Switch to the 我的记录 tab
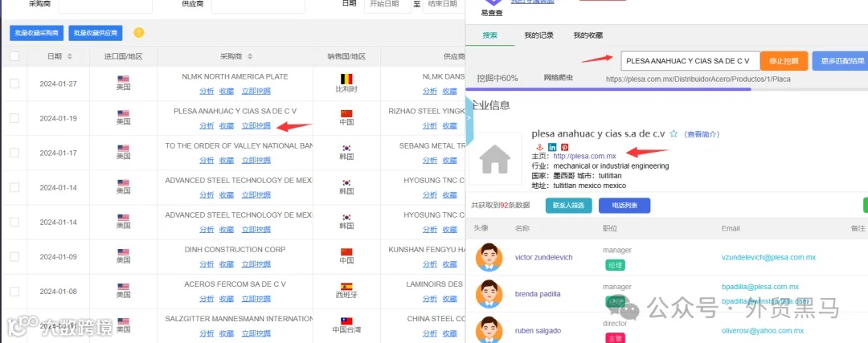This screenshot has width=868, height=343. pos(538,35)
